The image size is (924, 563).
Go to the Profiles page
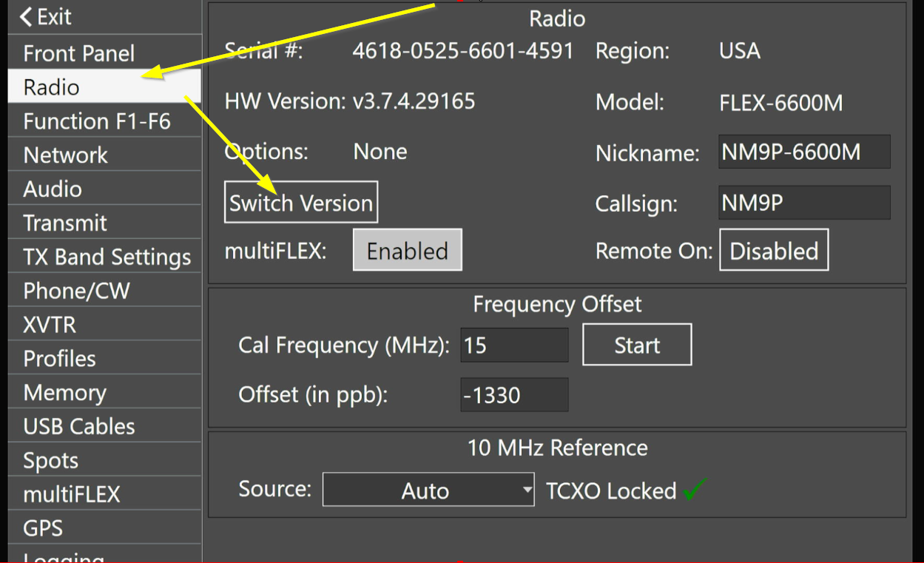104,359
